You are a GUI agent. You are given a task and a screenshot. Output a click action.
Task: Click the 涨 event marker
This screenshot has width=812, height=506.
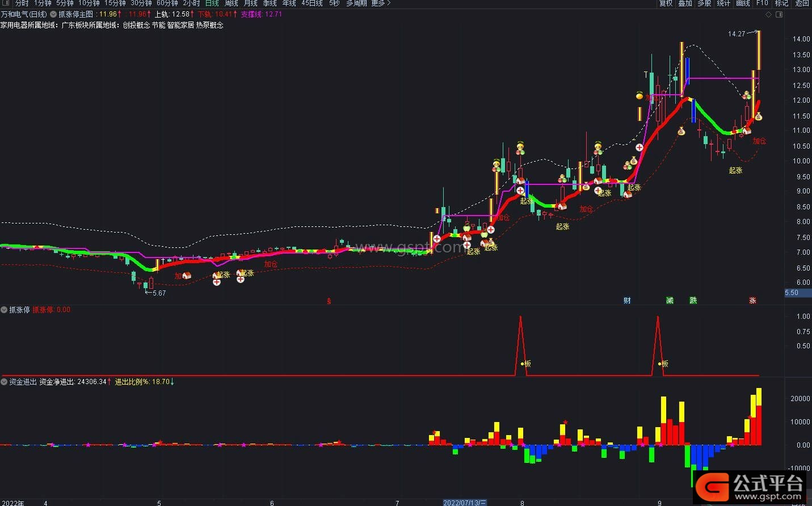pyautogui.click(x=752, y=301)
